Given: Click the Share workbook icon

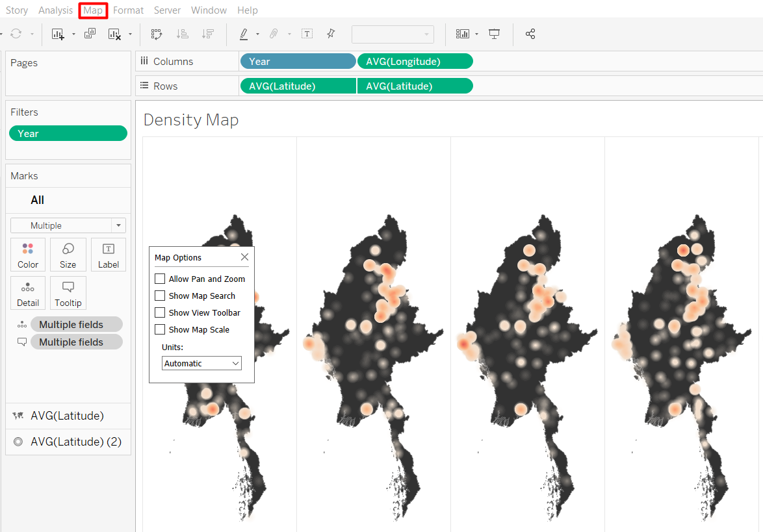Looking at the screenshot, I should (x=530, y=34).
